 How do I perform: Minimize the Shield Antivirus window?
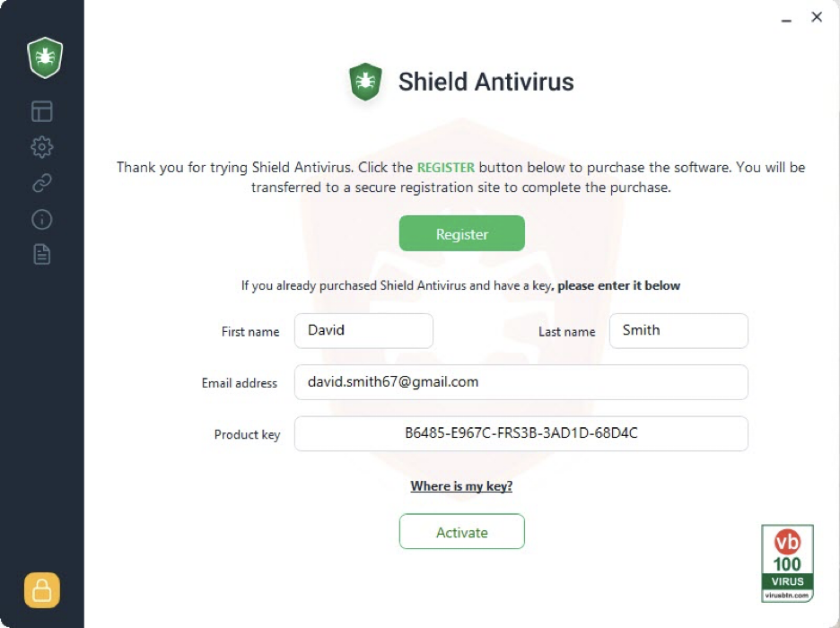pyautogui.click(x=787, y=17)
